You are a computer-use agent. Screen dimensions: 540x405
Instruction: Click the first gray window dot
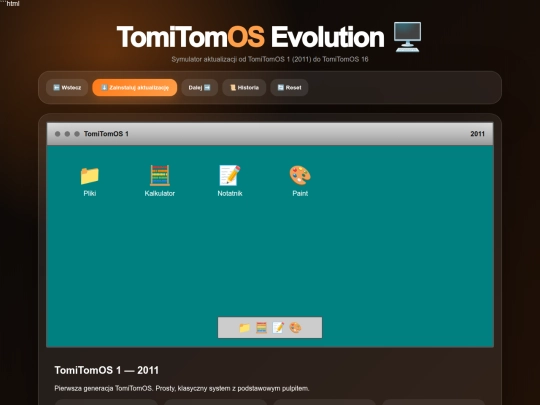pyautogui.click(x=58, y=134)
